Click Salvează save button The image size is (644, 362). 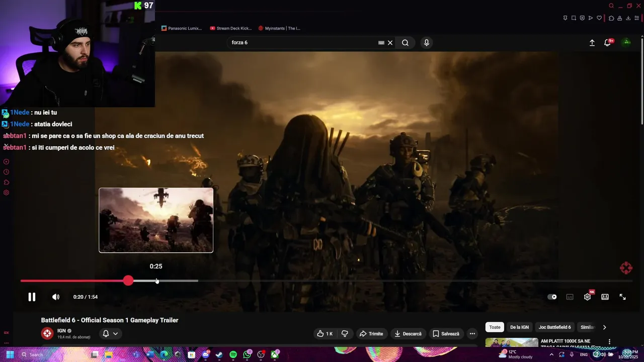[446, 334]
